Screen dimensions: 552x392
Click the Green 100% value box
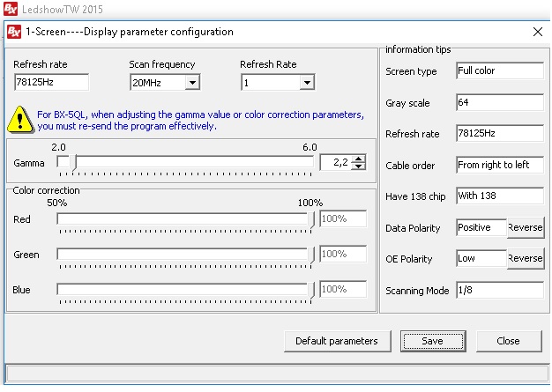pos(343,254)
